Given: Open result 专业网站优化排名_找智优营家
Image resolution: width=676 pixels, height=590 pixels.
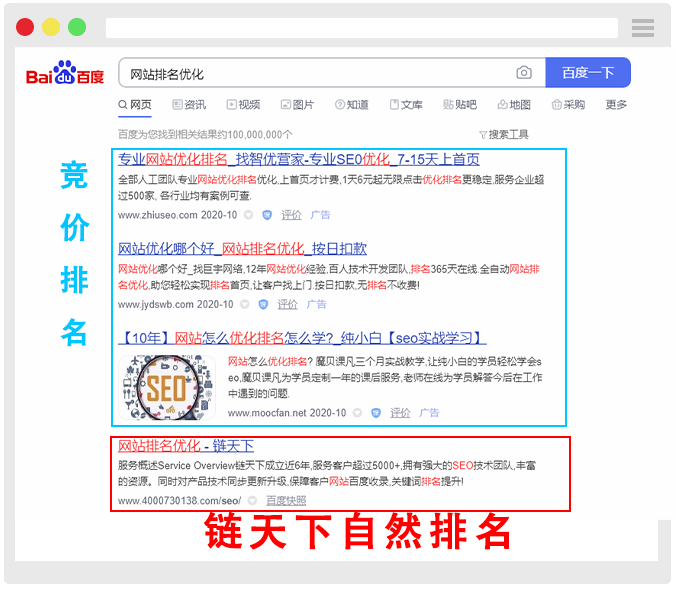Looking at the screenshot, I should [x=299, y=159].
